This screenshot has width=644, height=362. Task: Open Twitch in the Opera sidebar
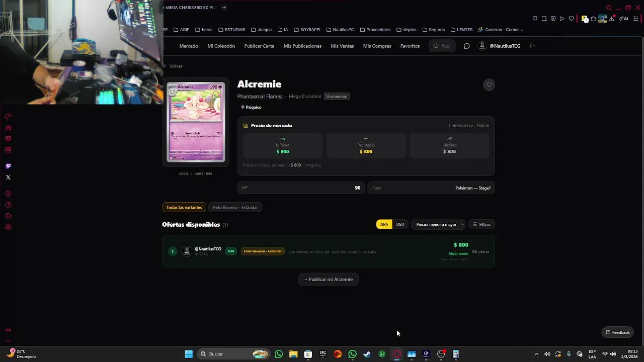[x=8, y=166]
